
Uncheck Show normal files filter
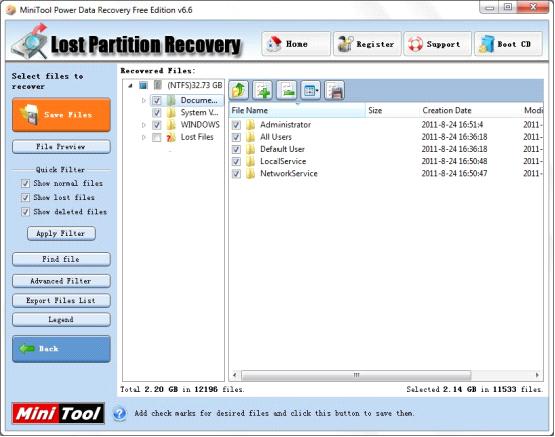(x=25, y=183)
